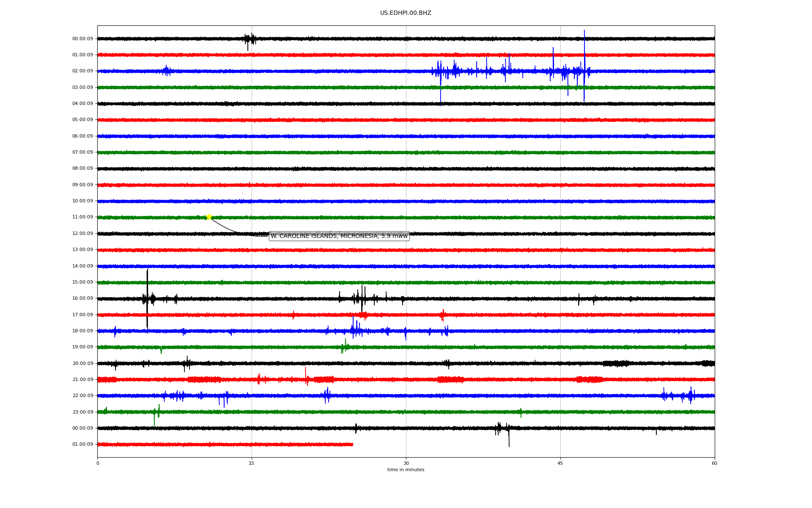This screenshot has height=508, width=812.
Task: Click the 15 minute x-axis tick label
Action: click(252, 464)
